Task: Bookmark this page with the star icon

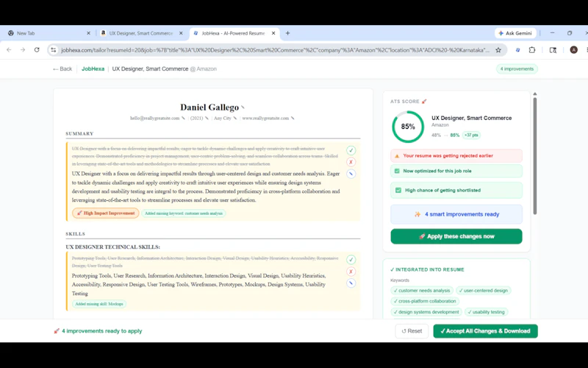Action: pos(498,50)
